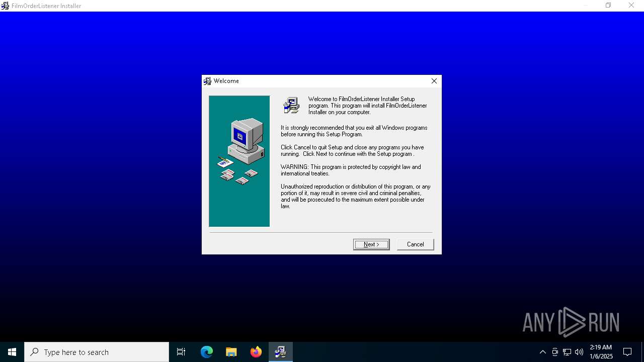Click the setup icon beside the welcome text
This screenshot has height=362, width=644.
[x=291, y=105]
